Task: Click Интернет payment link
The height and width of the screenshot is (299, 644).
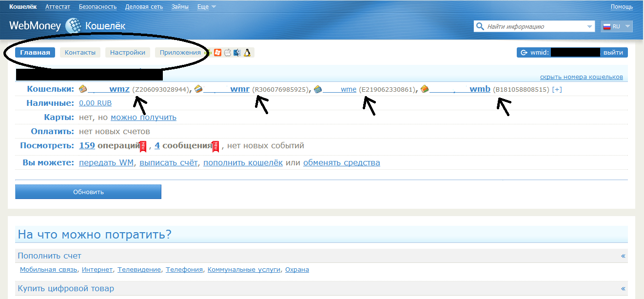Action: (98, 270)
